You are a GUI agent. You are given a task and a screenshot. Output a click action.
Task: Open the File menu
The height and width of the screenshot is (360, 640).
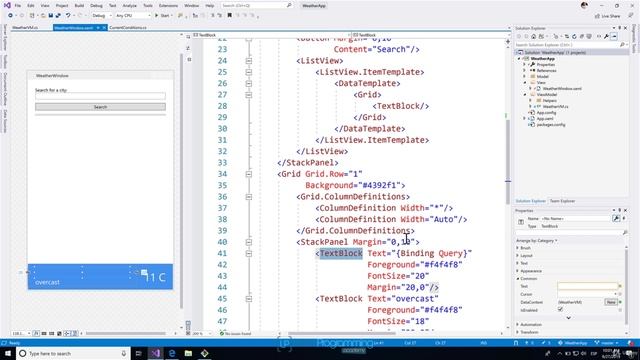(18, 6)
